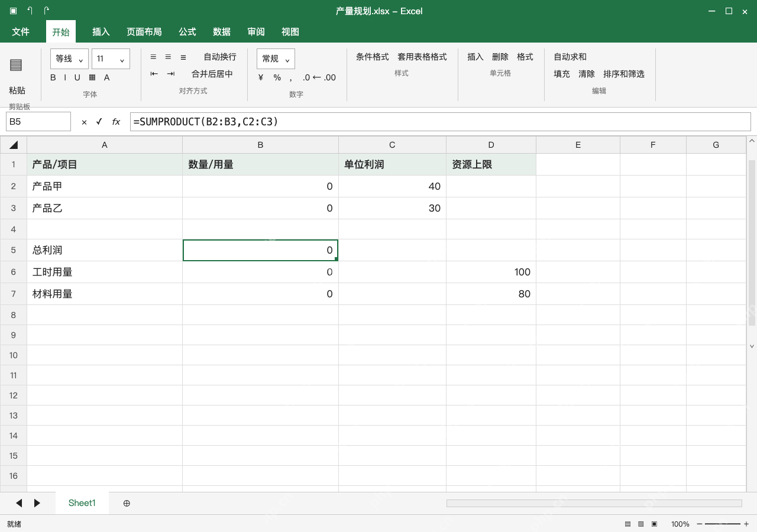This screenshot has width=757, height=532.
Task: Click the 条件格式 button
Action: tap(373, 57)
